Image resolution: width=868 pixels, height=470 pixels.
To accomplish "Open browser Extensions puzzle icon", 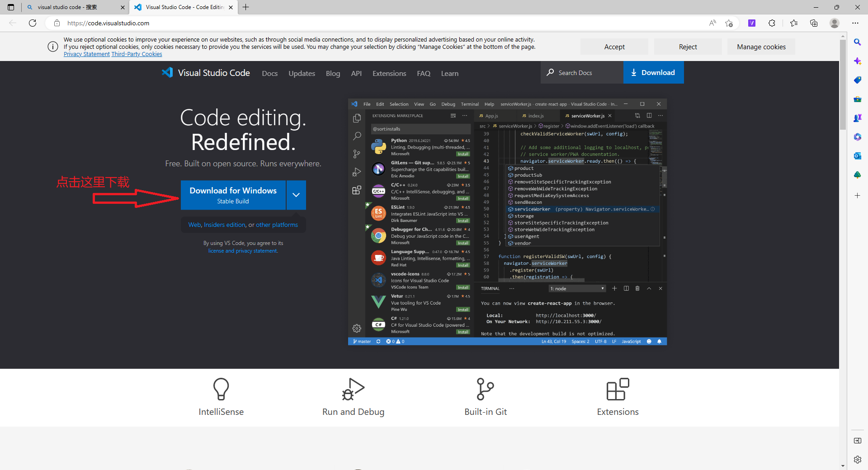I will (772, 23).
